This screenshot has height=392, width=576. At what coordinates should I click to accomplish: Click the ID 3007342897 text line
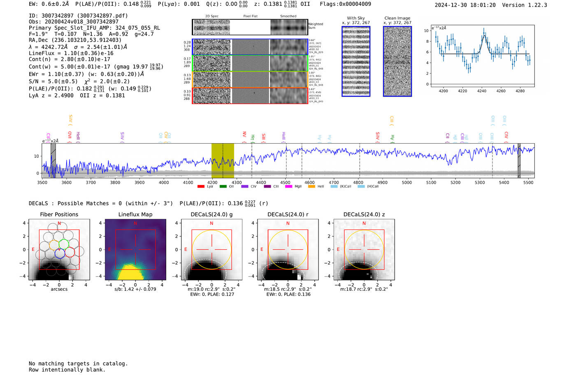coord(78,16)
